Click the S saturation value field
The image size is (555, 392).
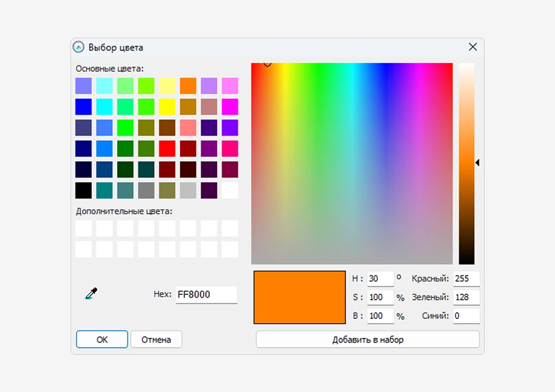[380, 297]
